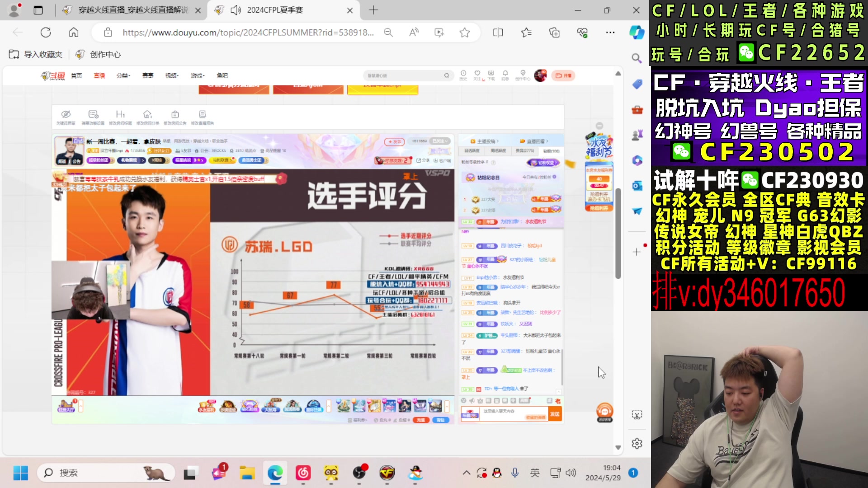868x488 pixels.
Task: Open split screen view in Edge
Action: coord(498,33)
